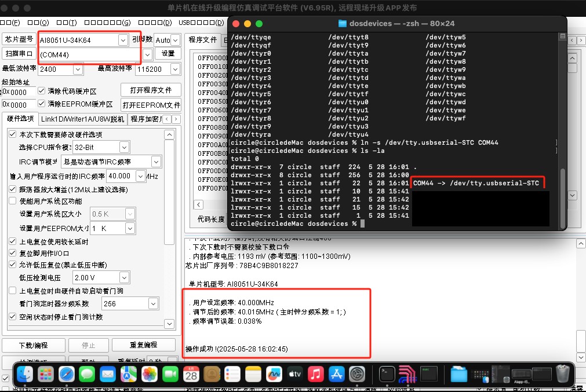Open the first menu ending in (F)
Screen dimensions: 586x392
click(x=10, y=23)
